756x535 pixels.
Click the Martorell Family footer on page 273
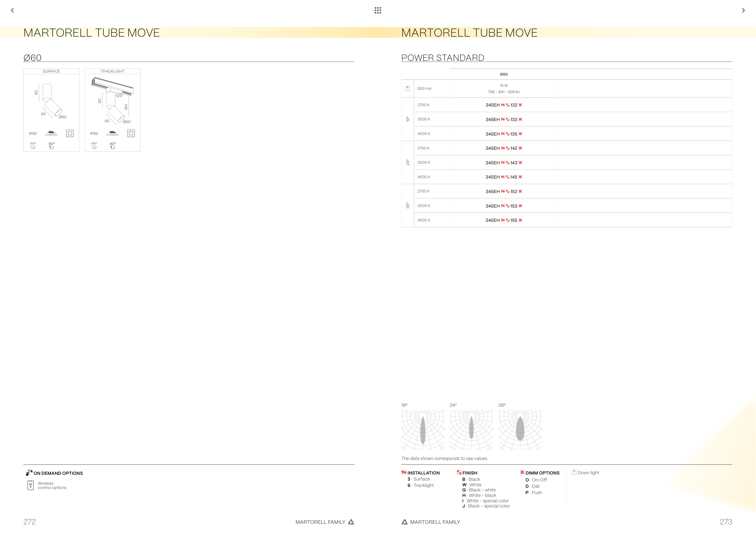click(431, 522)
